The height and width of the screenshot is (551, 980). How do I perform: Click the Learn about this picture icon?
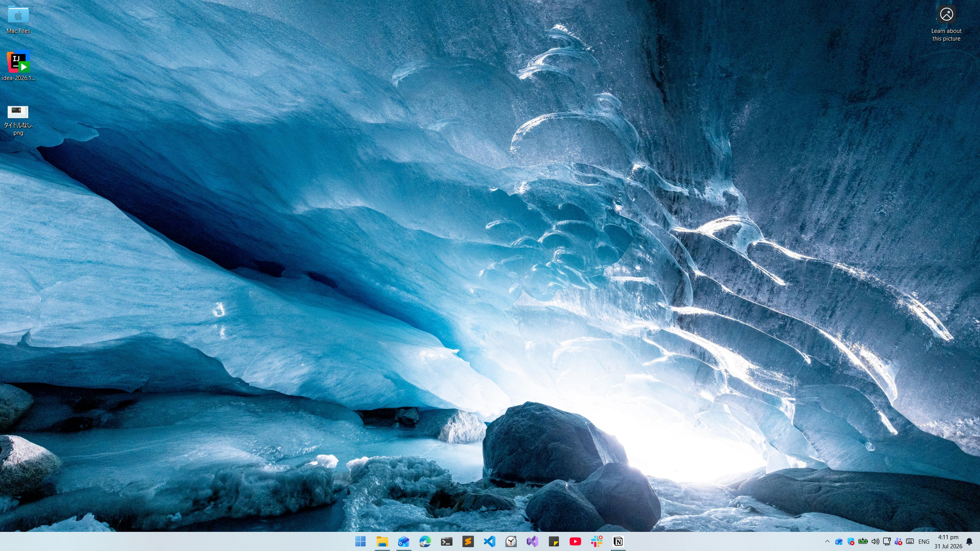[946, 24]
